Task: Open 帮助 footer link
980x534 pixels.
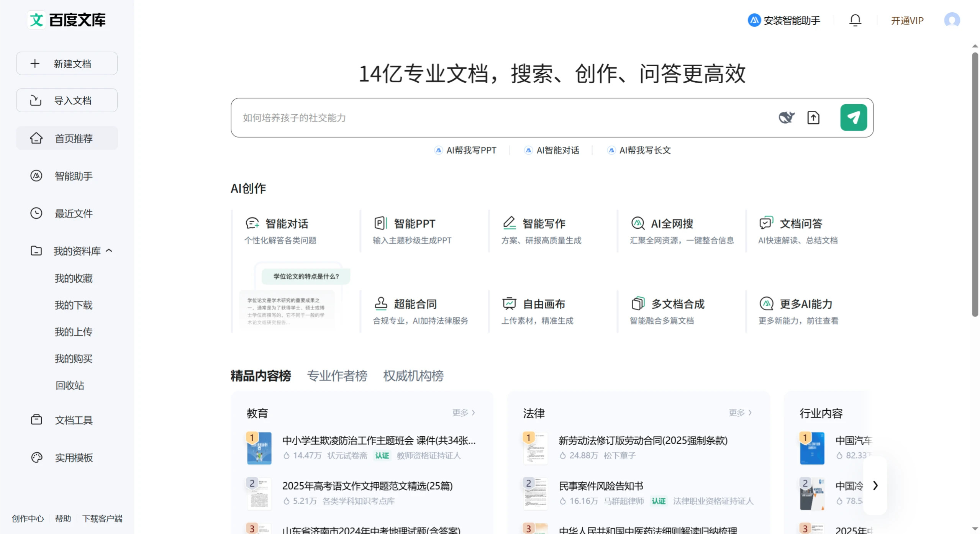Action: click(x=63, y=519)
